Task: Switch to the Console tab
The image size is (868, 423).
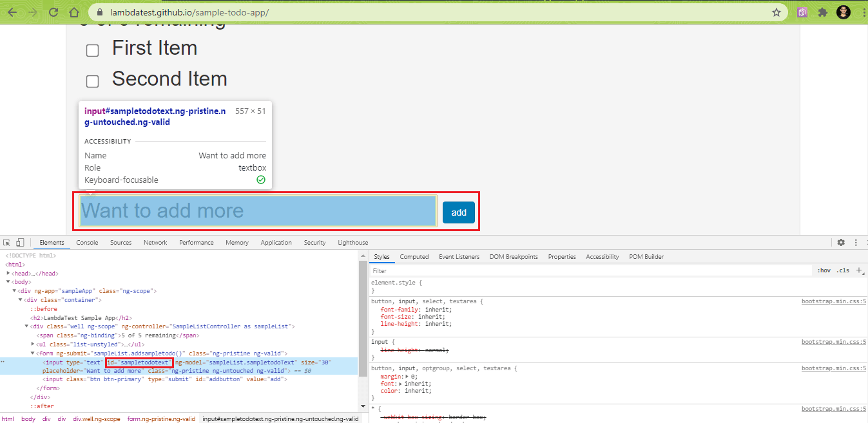Action: (87, 243)
